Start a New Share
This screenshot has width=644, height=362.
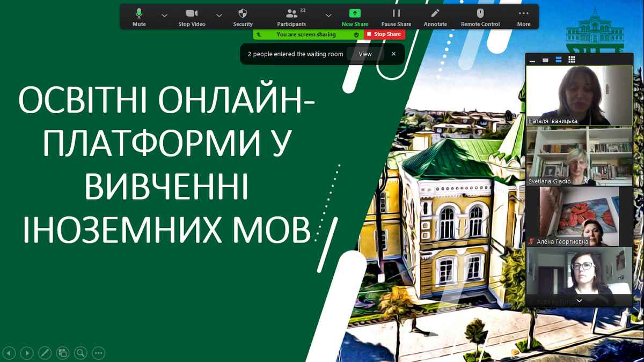(355, 17)
